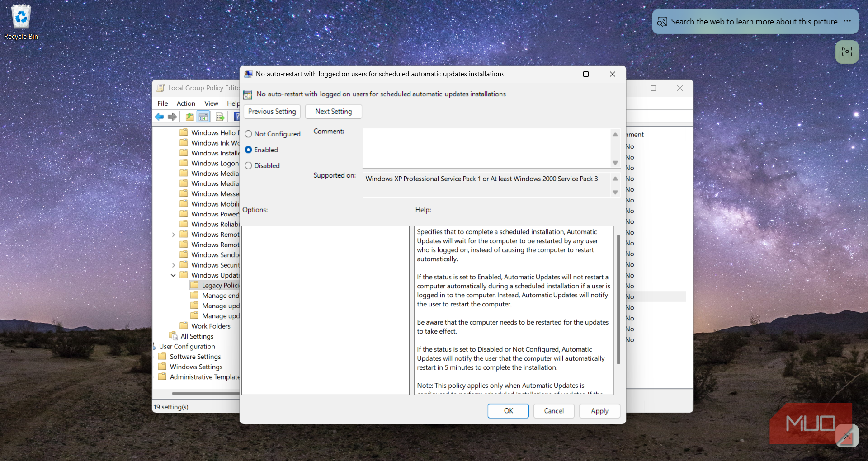Select the Disabled radio button
This screenshot has width=868, height=461.
[248, 165]
